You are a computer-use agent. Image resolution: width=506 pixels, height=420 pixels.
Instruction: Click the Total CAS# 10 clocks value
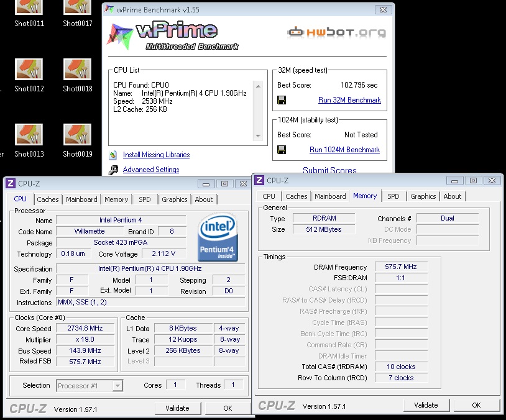pyautogui.click(x=401, y=367)
